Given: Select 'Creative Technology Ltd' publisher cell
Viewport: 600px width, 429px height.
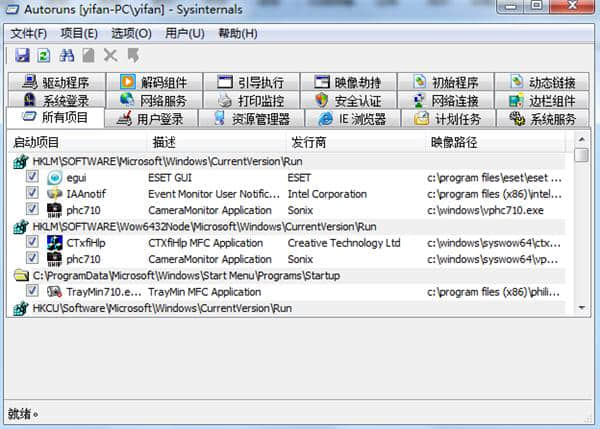Looking at the screenshot, I should point(344,243).
